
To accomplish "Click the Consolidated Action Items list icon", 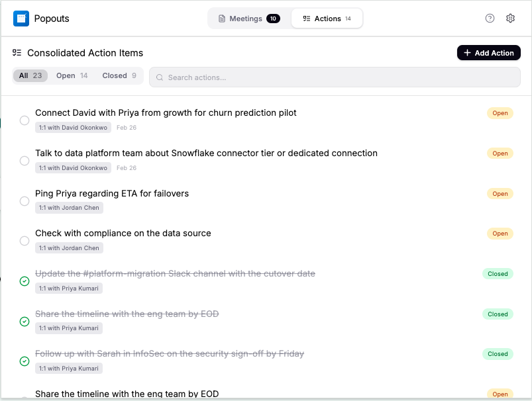I will point(17,52).
